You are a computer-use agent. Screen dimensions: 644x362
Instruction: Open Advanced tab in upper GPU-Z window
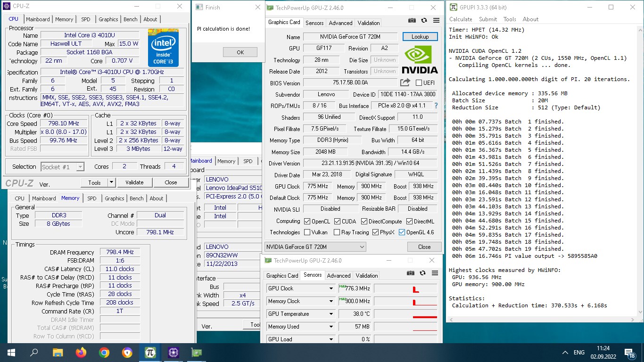(x=340, y=23)
